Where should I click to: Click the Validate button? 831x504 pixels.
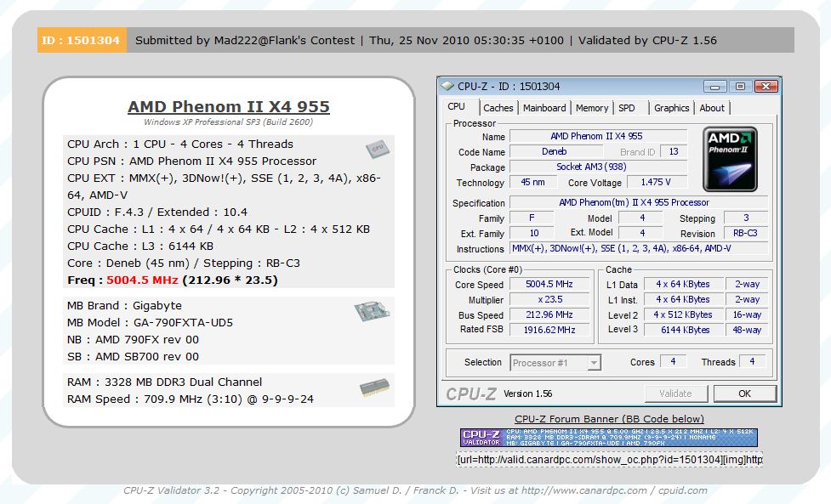tap(675, 394)
